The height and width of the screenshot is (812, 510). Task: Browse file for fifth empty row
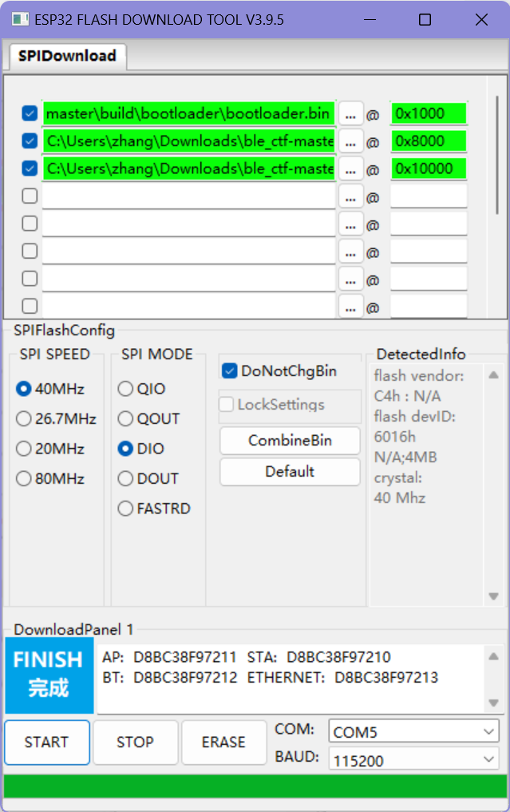tap(350, 224)
